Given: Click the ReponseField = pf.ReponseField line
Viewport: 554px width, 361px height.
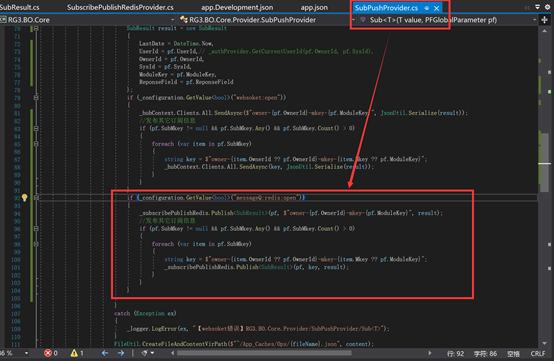Looking at the screenshot, I should (x=186, y=82).
